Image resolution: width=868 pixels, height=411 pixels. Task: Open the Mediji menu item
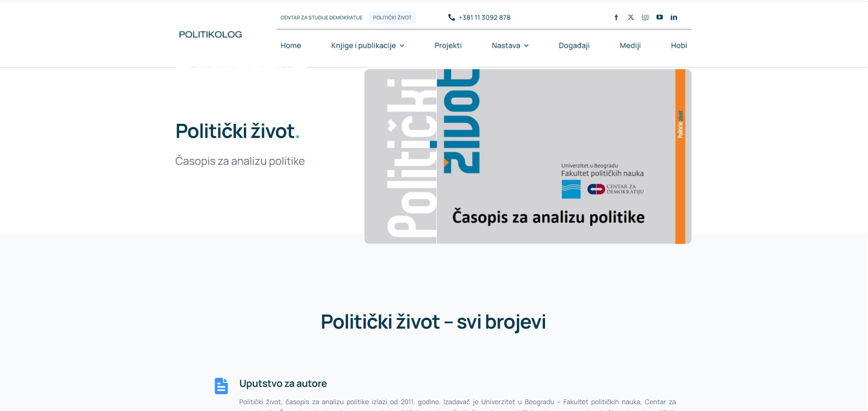point(630,46)
